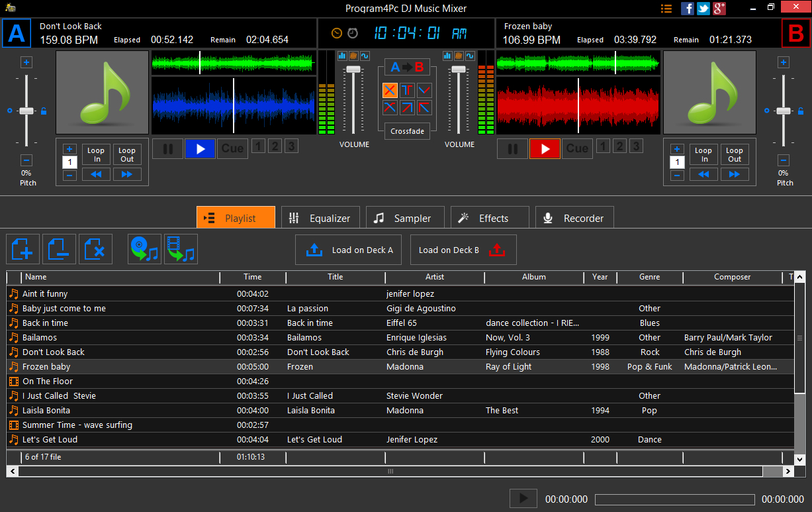The width and height of the screenshot is (812, 512).
Task: Show Deck B orange waveform view
Action: point(459,56)
